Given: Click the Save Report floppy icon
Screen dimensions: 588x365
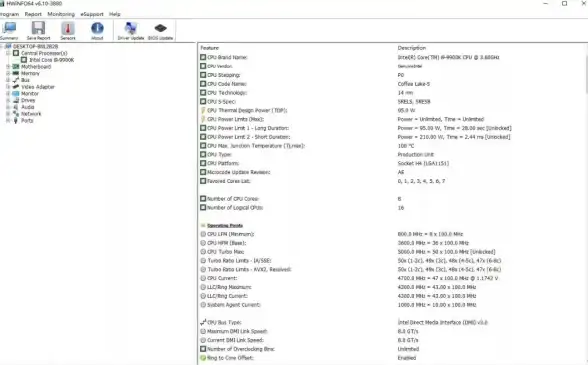Looking at the screenshot, I should 38,29.
